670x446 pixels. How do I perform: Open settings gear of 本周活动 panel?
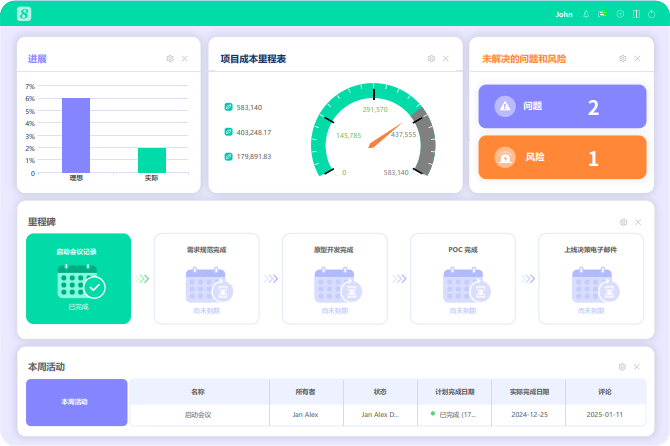tap(622, 367)
